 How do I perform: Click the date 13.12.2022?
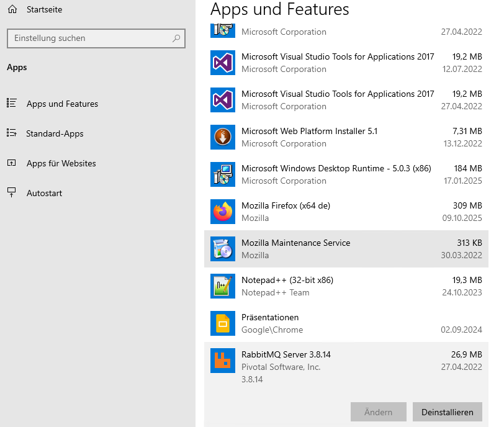463,143
